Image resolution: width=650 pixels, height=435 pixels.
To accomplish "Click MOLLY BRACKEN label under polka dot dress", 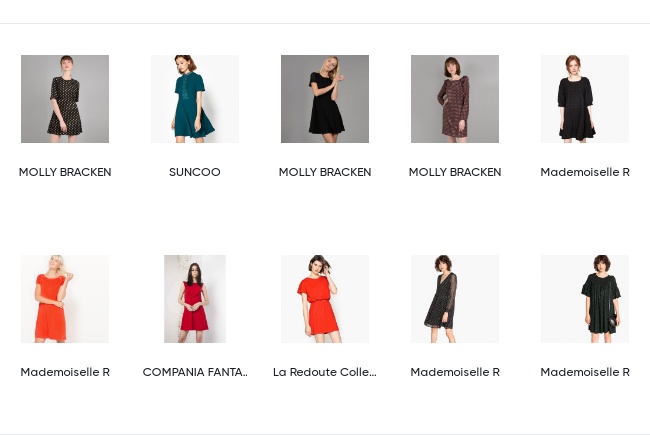I will tap(65, 172).
